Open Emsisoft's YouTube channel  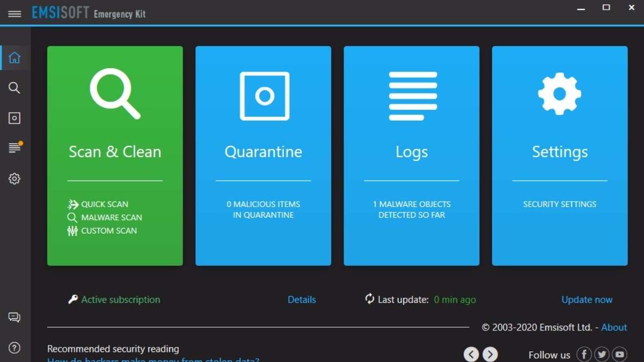click(x=620, y=354)
